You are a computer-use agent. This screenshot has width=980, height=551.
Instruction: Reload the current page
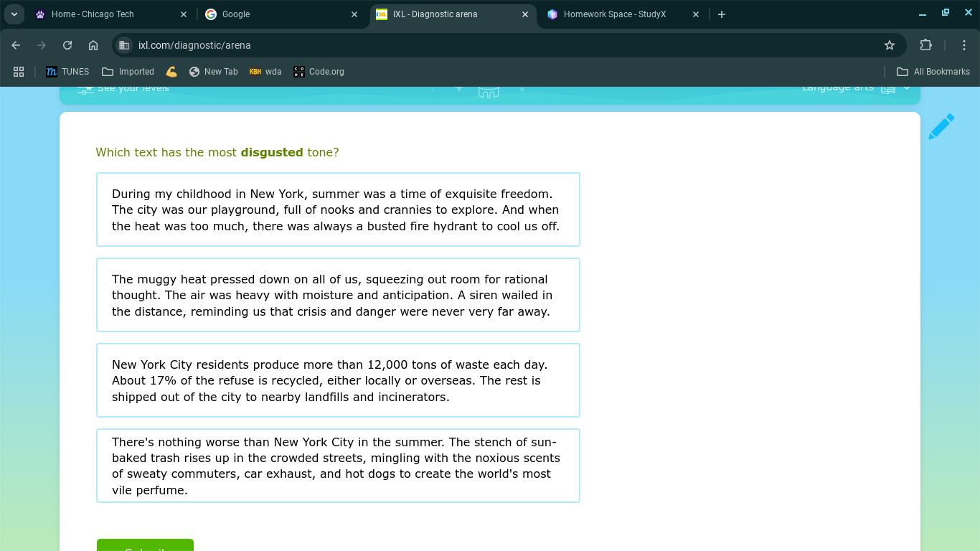click(67, 45)
